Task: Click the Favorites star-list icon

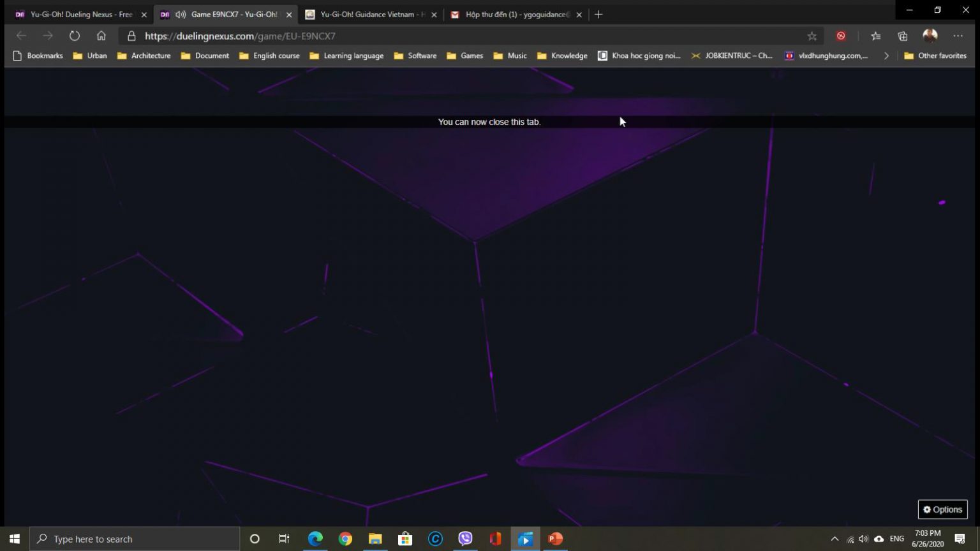Action: 875,36
